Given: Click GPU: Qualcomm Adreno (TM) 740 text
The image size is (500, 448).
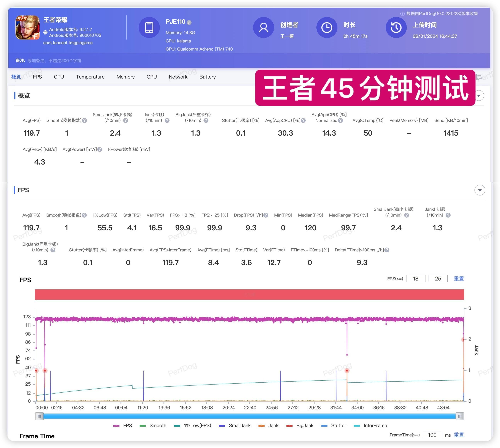Looking at the screenshot, I should coord(199,49).
